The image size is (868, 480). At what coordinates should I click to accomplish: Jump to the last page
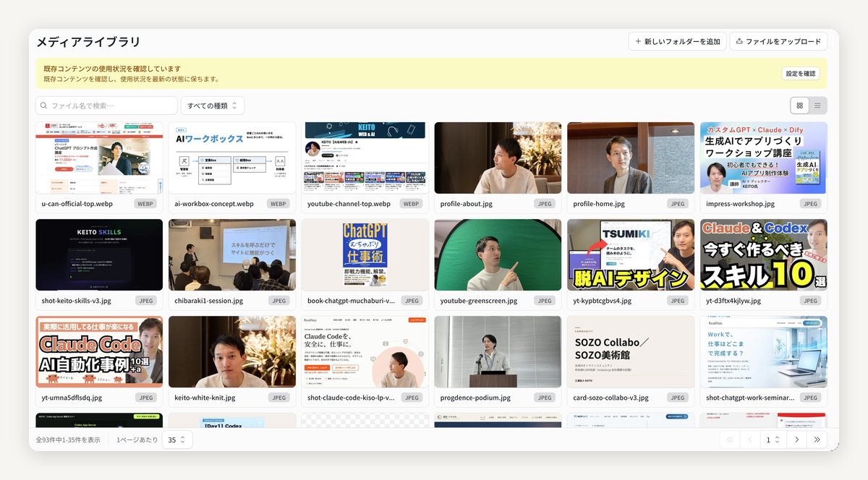click(x=817, y=440)
